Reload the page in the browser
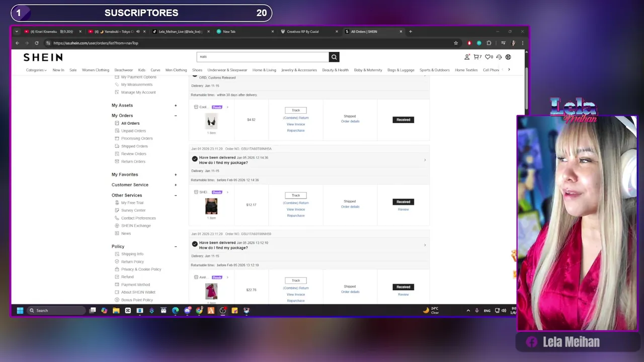Image resolution: width=644 pixels, height=362 pixels. tap(36, 43)
